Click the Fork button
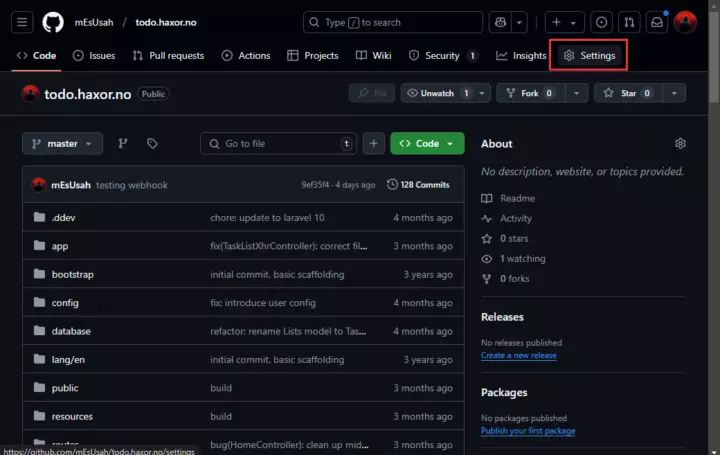Screen dimensions: 720x455 coord(530,93)
